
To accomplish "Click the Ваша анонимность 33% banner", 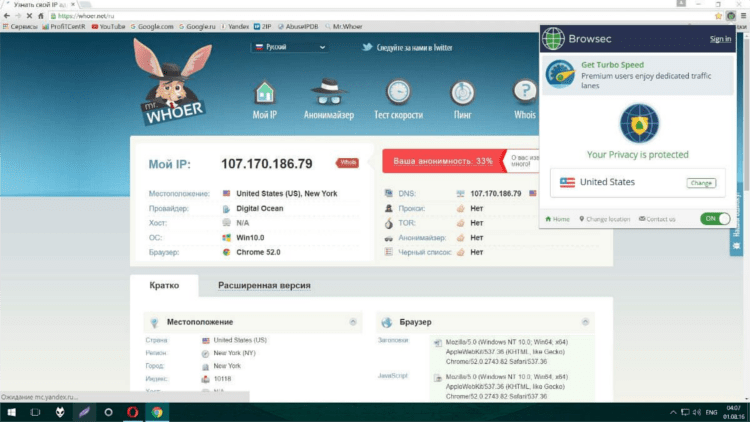I will tap(443, 161).
